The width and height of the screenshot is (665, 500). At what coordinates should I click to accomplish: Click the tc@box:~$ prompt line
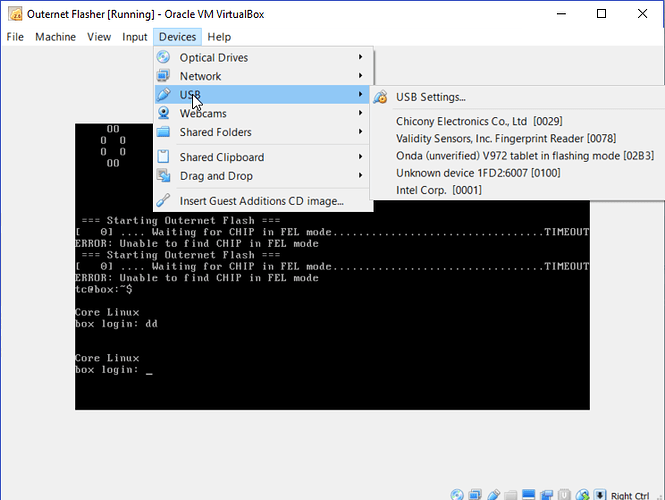[104, 289]
